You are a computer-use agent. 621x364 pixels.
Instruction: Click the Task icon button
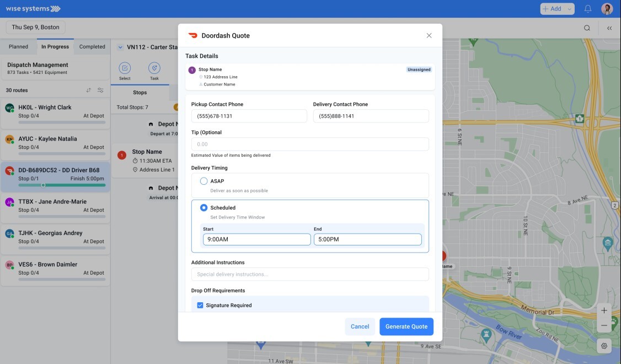pyautogui.click(x=154, y=68)
